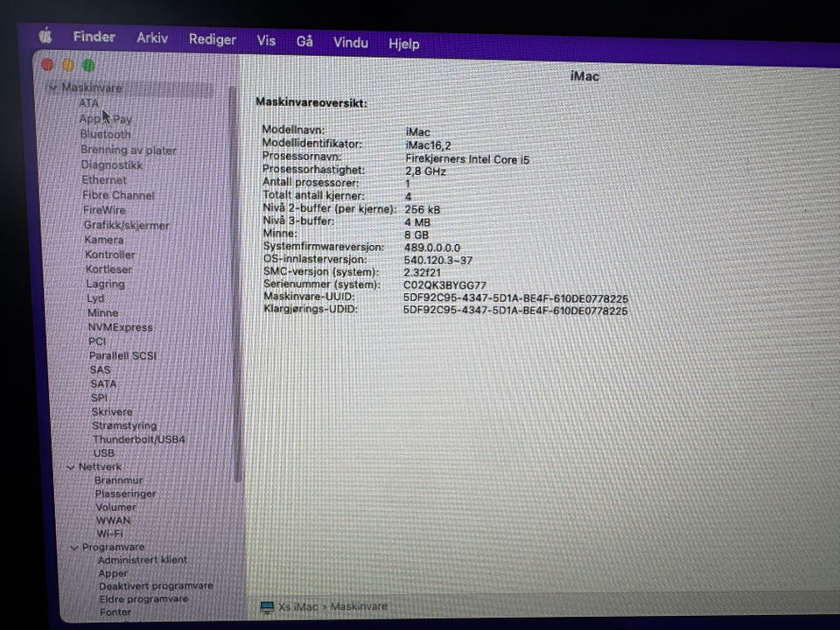This screenshot has width=840, height=630.
Task: Open the Gå menu
Action: pyautogui.click(x=304, y=41)
